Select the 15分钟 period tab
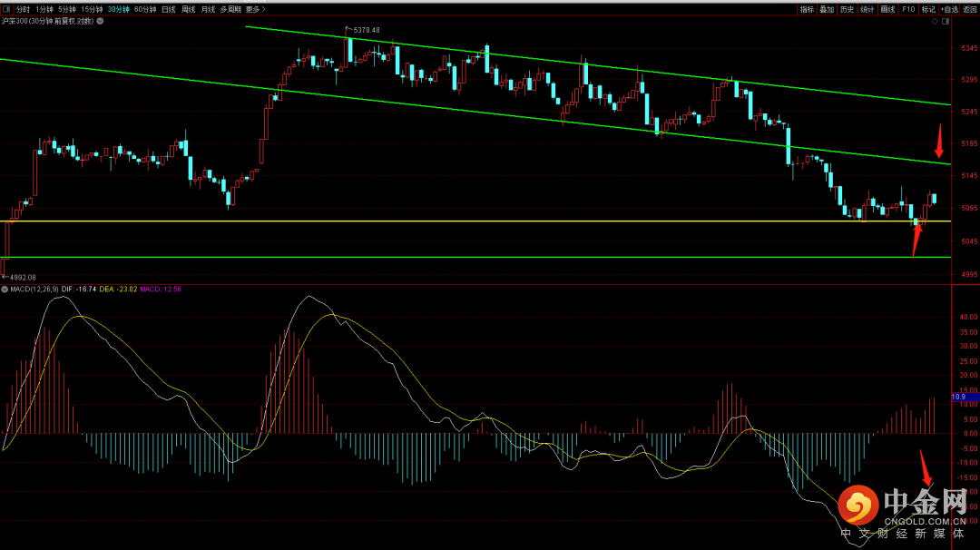Screen dimensions: 980x550 (92, 9)
